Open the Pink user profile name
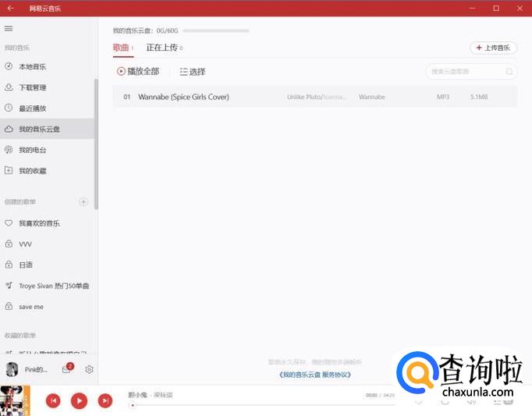This screenshot has height=416, width=532. pyautogui.click(x=36, y=369)
